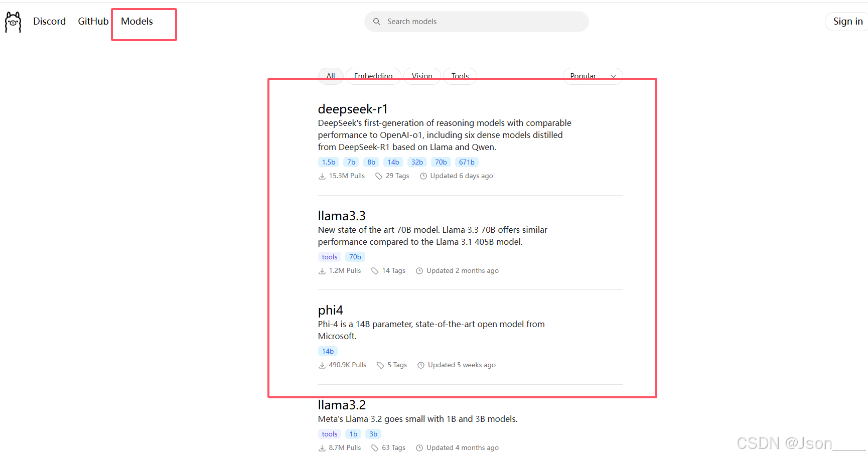The image size is (868, 458).
Task: Click the '15.3M Pulls' text
Action: pos(347,176)
